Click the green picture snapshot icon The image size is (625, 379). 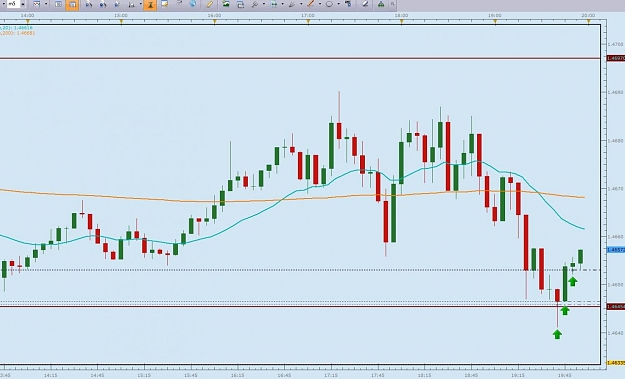click(x=226, y=4)
